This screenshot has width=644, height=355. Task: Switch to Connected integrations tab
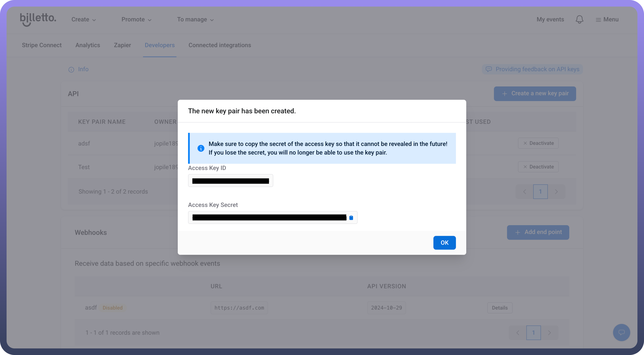coord(219,45)
